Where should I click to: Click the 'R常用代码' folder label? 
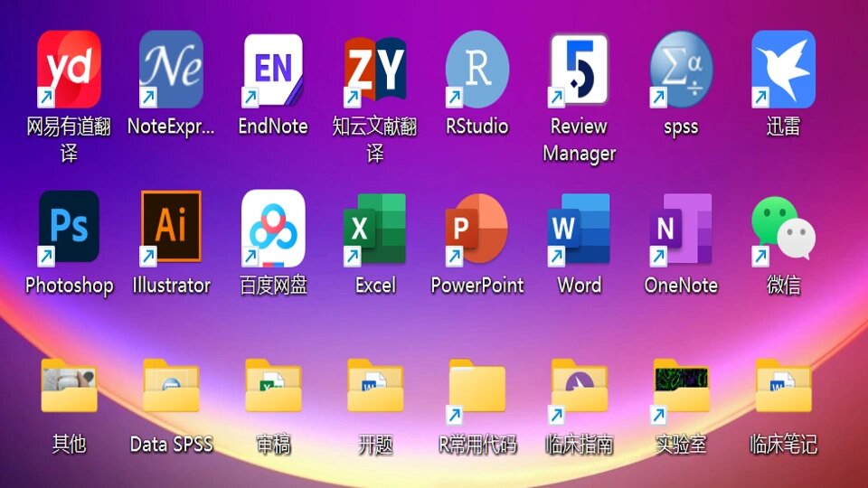[476, 445]
